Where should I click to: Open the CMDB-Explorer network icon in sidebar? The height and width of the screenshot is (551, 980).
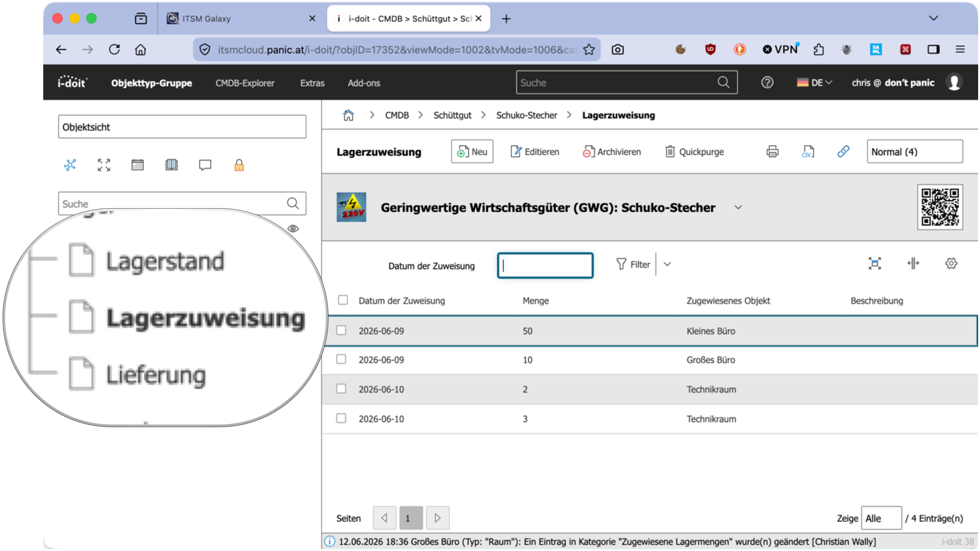(x=70, y=165)
